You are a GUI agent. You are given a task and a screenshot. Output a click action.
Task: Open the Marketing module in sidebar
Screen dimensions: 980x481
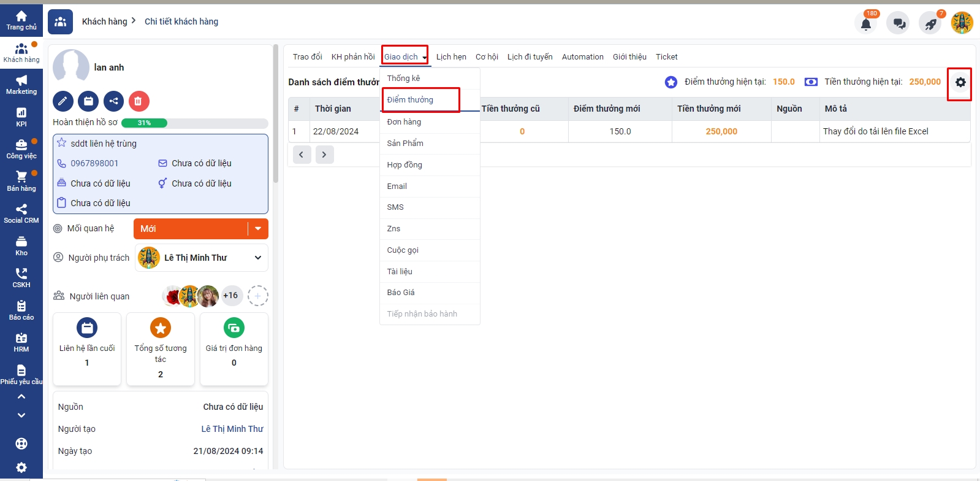[21, 85]
